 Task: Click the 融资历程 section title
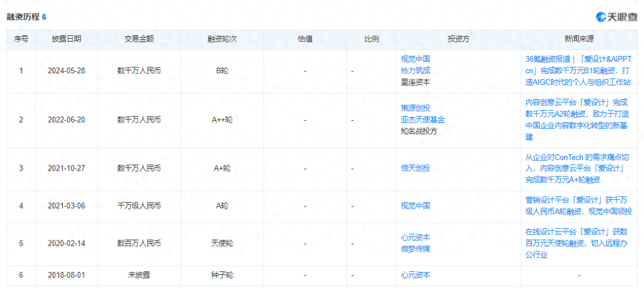[x=23, y=17]
